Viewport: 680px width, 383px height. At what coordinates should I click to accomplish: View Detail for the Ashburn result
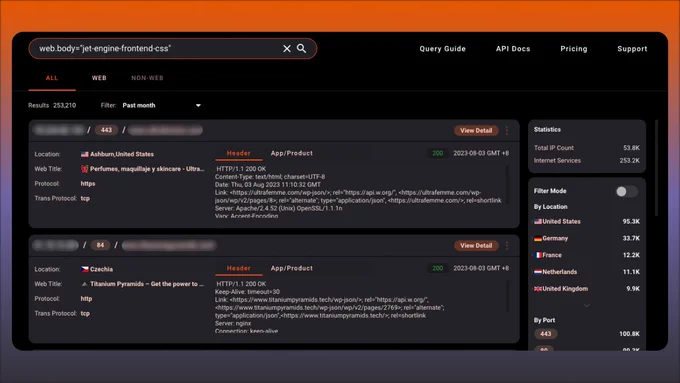point(476,131)
